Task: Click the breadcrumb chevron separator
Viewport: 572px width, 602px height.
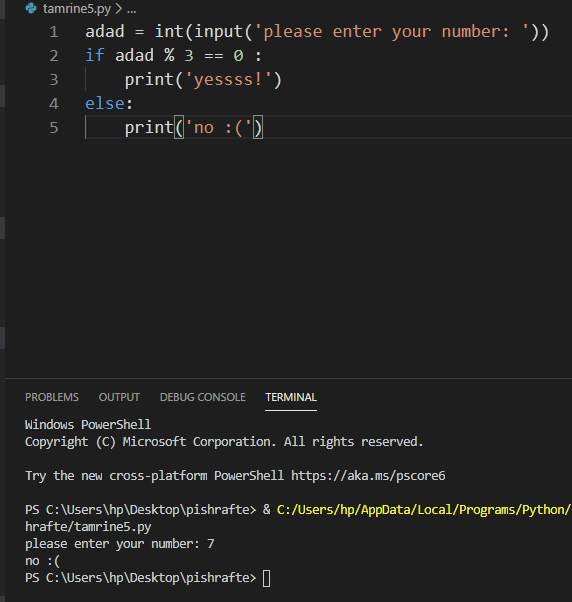Action: pyautogui.click(x=119, y=8)
